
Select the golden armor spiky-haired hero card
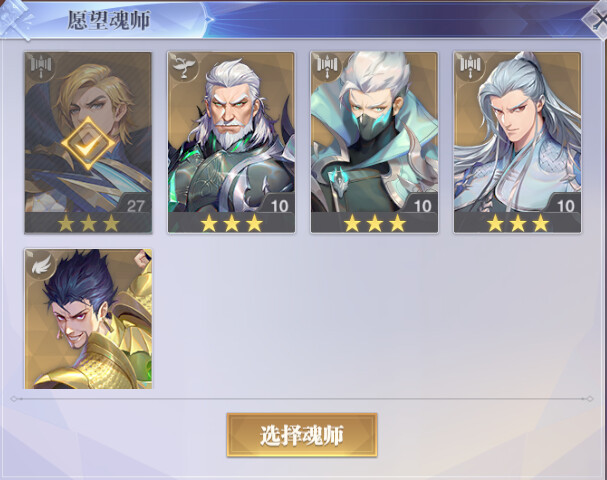(x=88, y=319)
